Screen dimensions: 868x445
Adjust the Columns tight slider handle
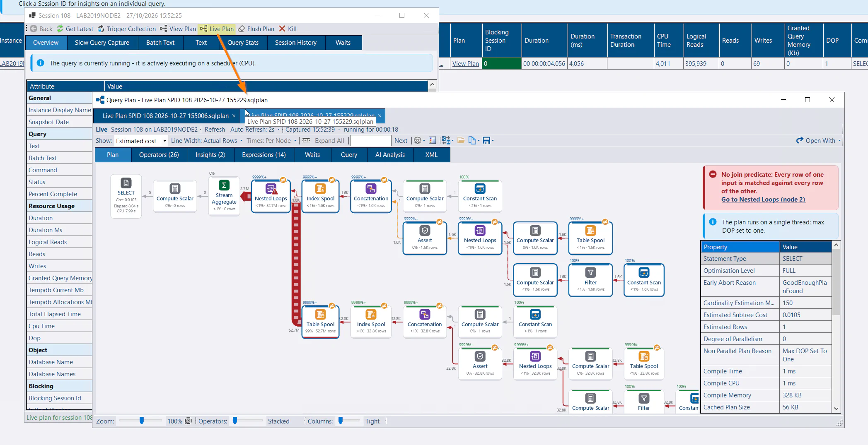click(x=341, y=421)
